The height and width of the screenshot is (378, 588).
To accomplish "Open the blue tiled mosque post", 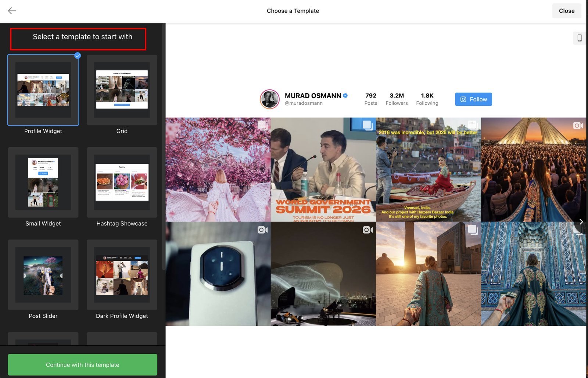I will coord(534,274).
